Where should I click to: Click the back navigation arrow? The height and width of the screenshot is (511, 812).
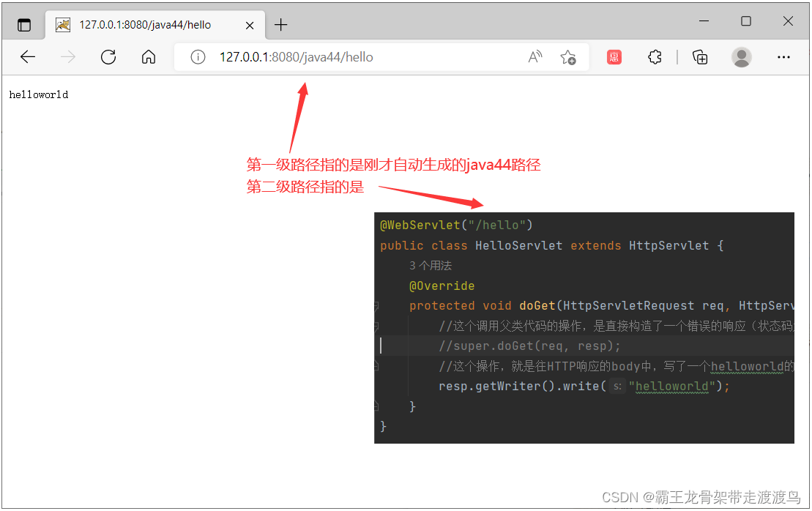27,56
